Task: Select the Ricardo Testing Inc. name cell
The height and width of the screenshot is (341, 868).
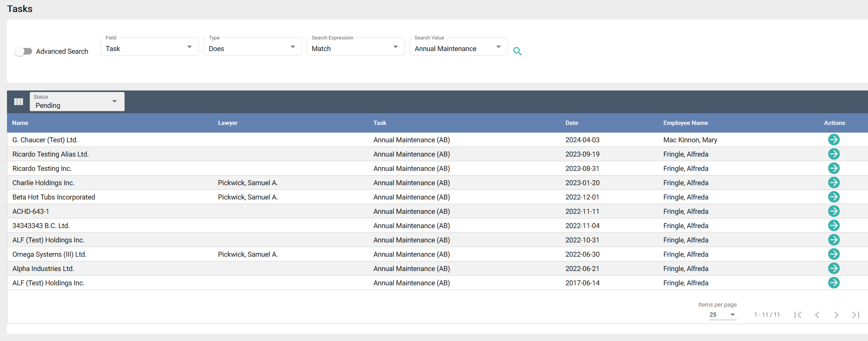Action: 42,169
